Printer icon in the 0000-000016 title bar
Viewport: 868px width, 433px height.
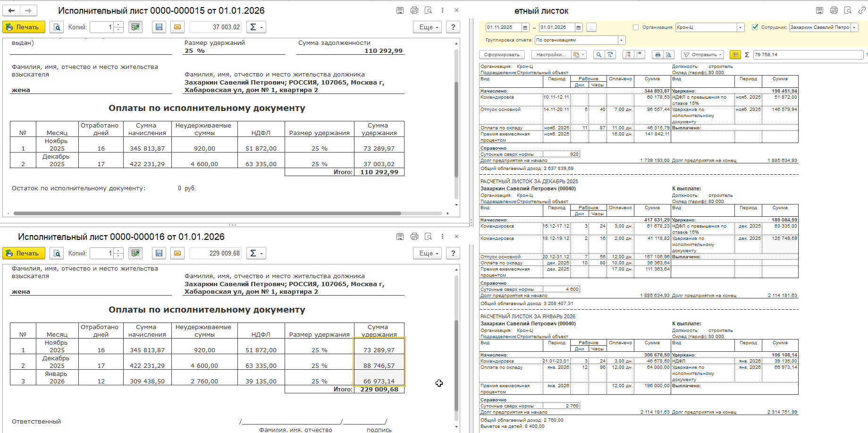(414, 237)
